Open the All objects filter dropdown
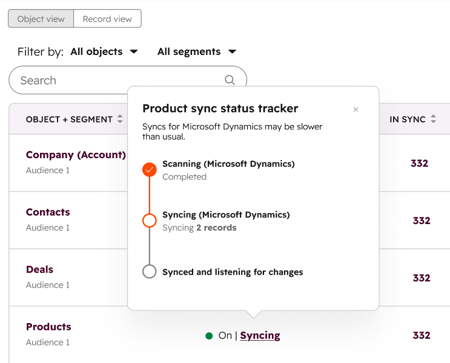450x363 pixels. pos(104,52)
